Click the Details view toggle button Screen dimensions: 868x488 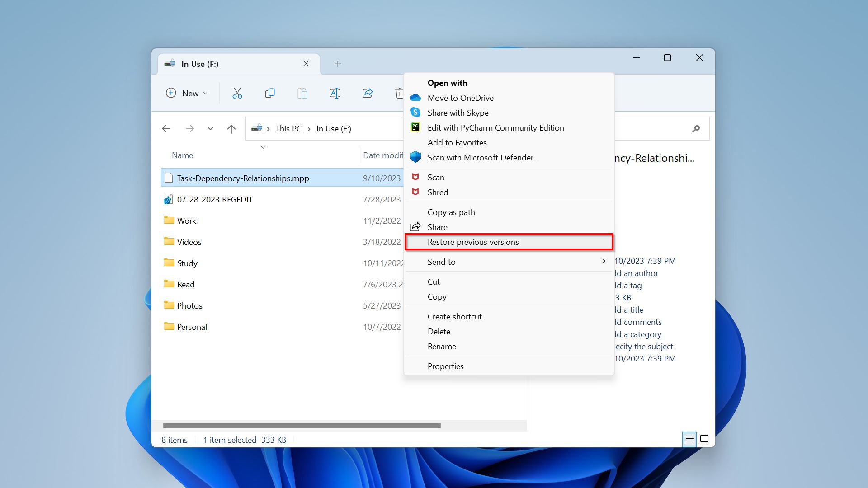tap(690, 439)
